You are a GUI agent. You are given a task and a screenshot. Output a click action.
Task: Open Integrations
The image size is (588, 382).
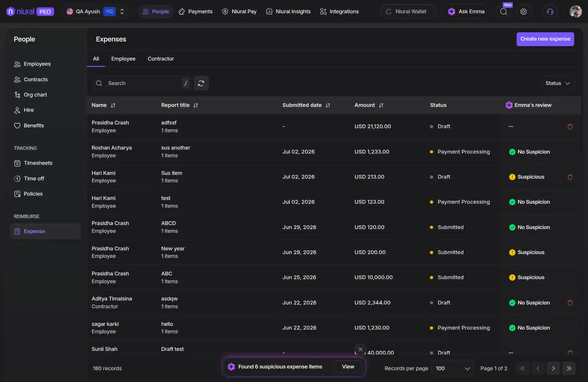(339, 11)
